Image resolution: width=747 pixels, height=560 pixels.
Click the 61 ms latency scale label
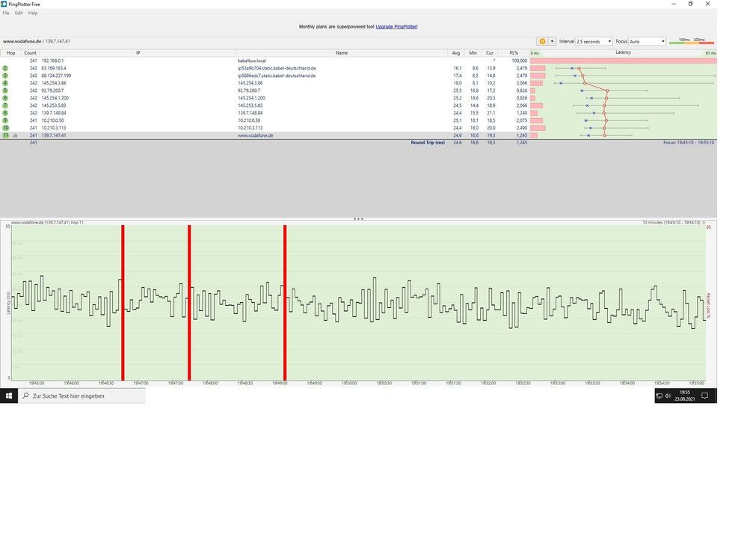pos(710,53)
